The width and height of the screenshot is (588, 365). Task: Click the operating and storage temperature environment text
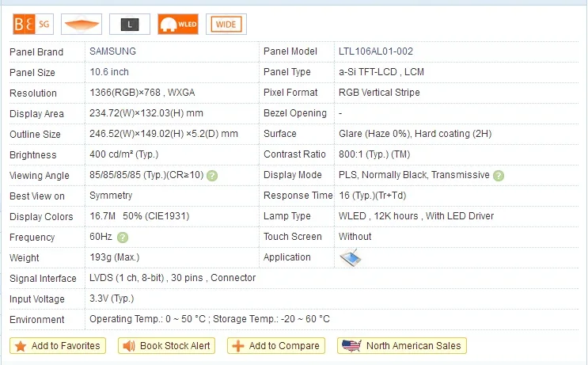coord(210,319)
